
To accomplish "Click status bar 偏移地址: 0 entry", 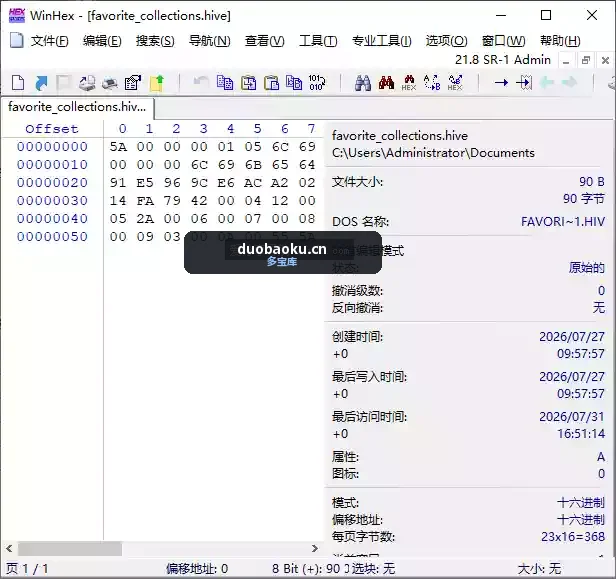I will (197, 568).
